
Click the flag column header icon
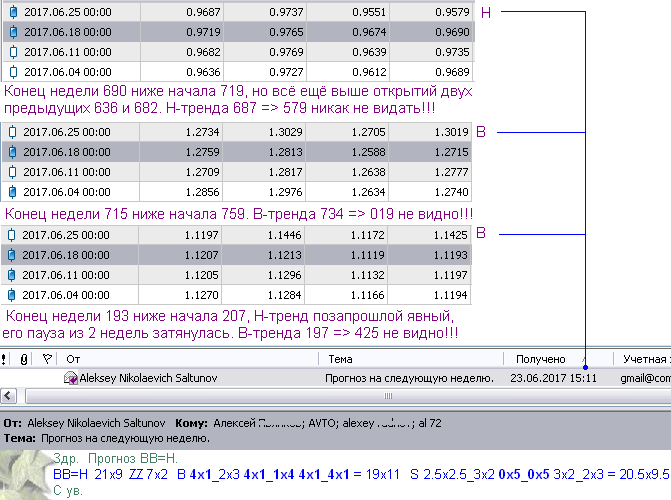[47, 359]
